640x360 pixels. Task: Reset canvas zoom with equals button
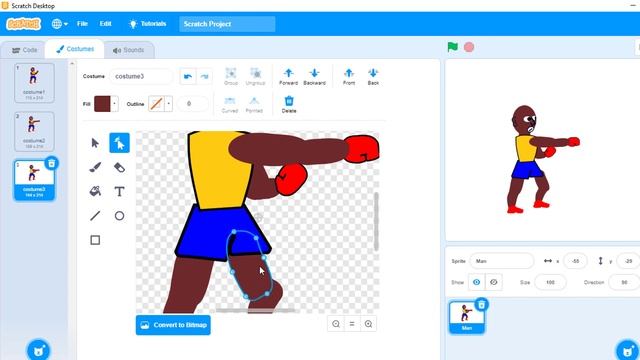pos(352,324)
